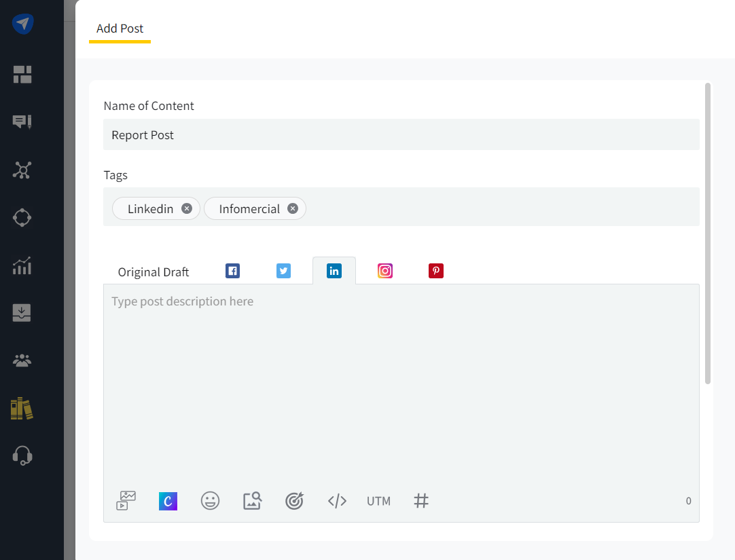The image size is (735, 560).
Task: Select the Twitter post tab
Action: [283, 271]
